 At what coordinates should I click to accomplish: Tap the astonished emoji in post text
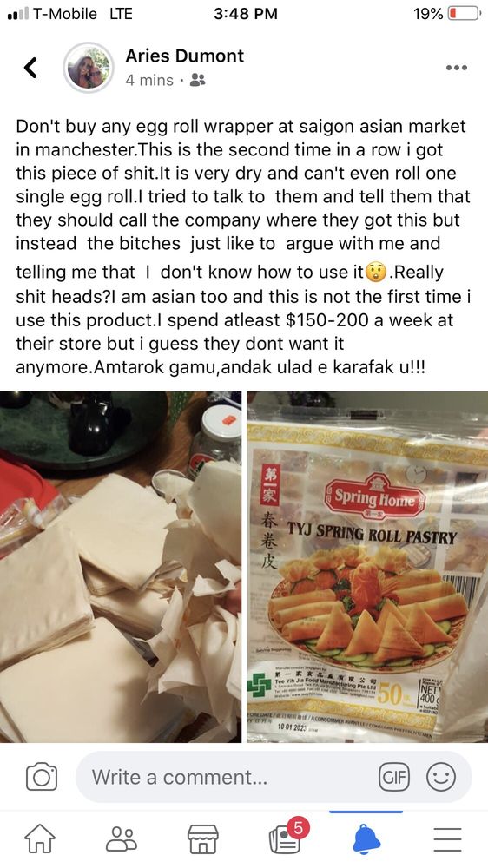pos(377,273)
